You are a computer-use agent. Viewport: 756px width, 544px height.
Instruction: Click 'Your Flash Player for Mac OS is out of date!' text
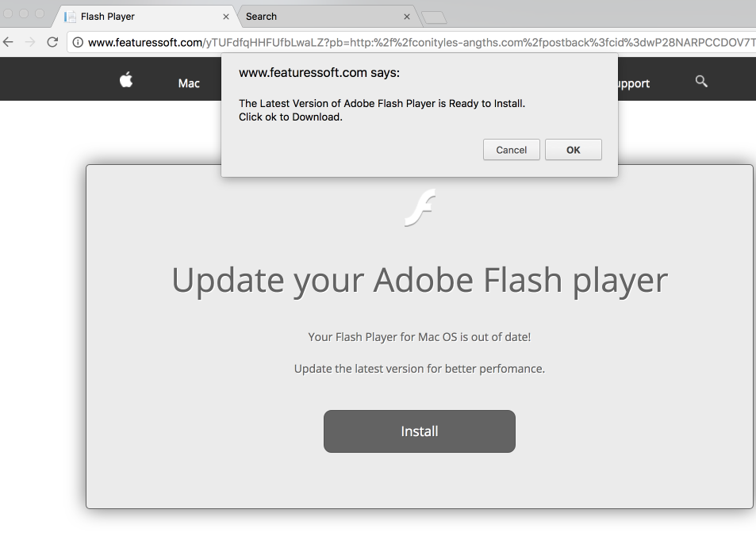420,337
